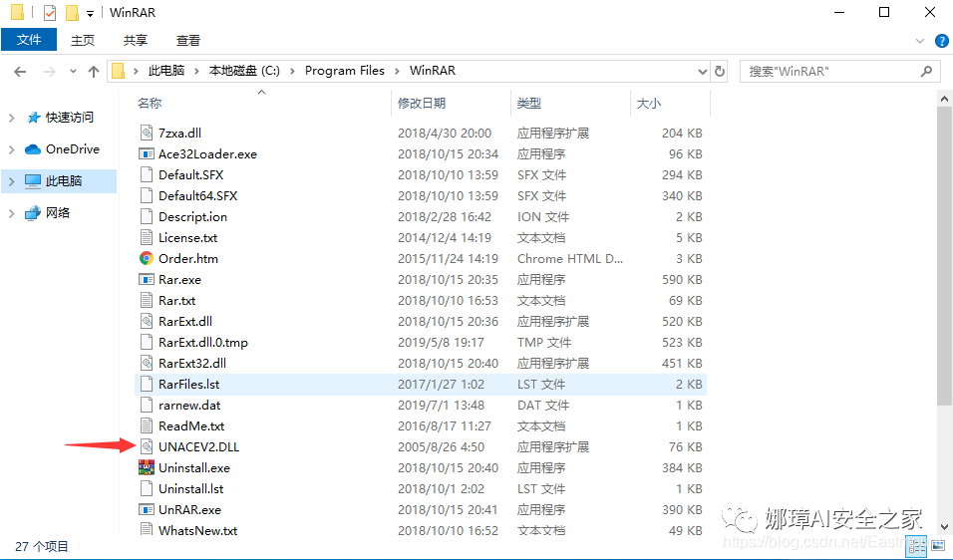
Task: Select 网络 in navigation pane
Action: tap(58, 212)
